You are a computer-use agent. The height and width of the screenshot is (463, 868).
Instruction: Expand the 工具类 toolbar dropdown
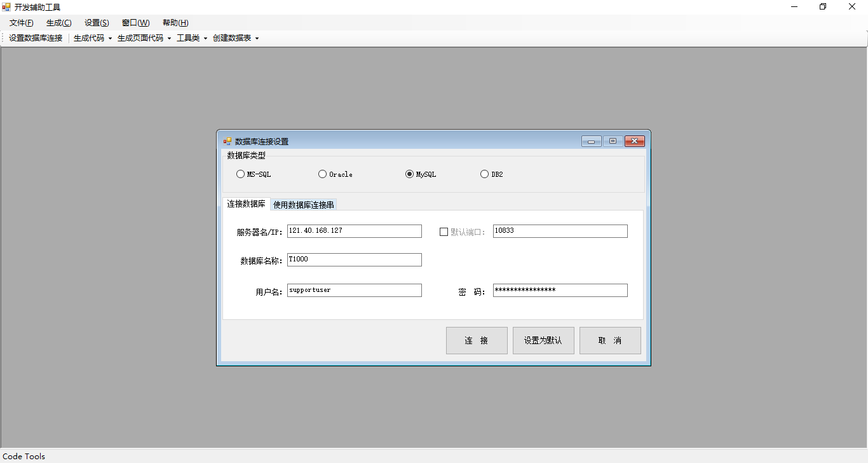(205, 38)
